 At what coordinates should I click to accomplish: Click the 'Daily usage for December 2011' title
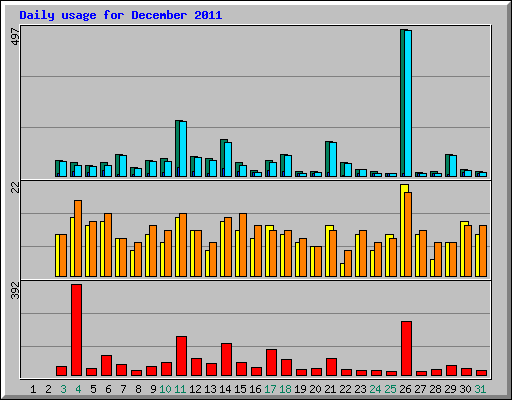(121, 16)
